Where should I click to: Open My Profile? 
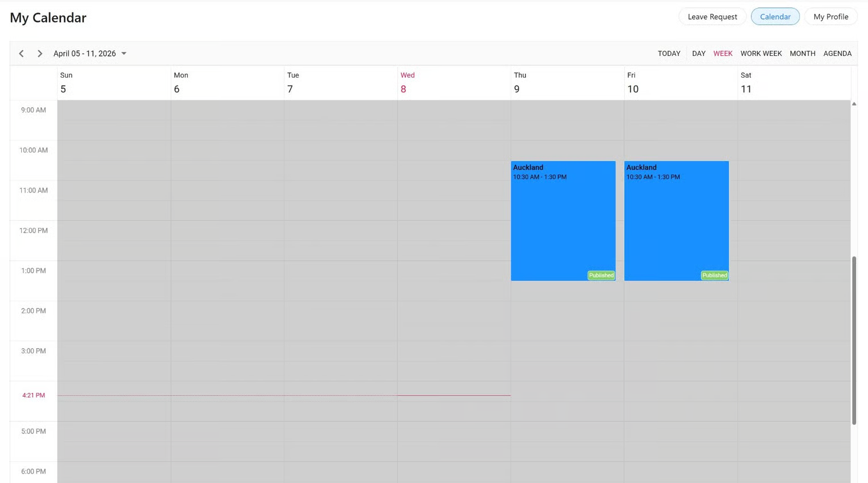pyautogui.click(x=830, y=17)
